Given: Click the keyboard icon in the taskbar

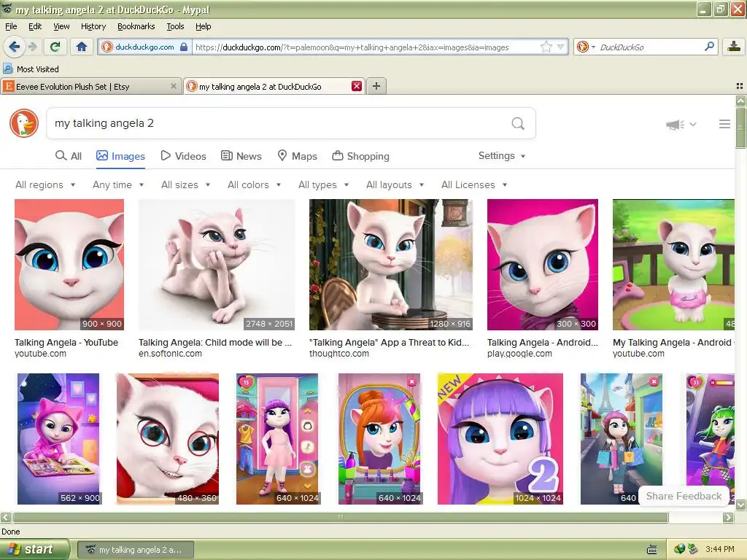Looking at the screenshot, I should pos(652,550).
